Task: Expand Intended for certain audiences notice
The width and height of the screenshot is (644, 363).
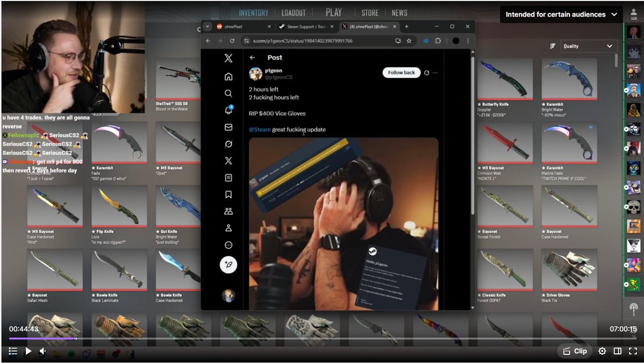Action: (x=561, y=14)
